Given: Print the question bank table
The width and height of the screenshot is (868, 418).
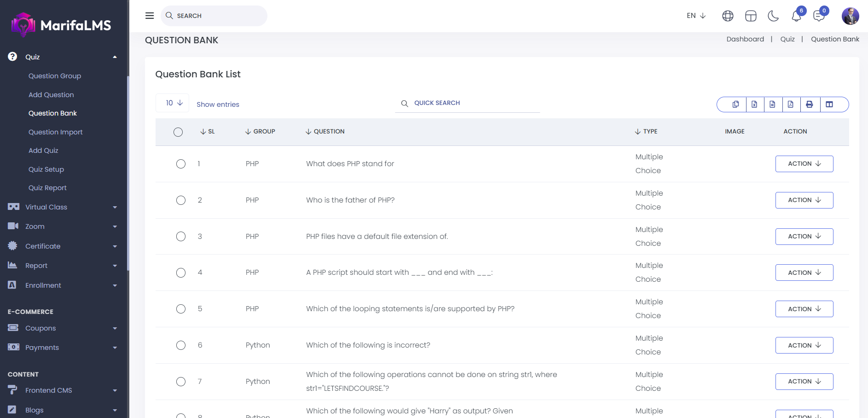Looking at the screenshot, I should pos(809,104).
